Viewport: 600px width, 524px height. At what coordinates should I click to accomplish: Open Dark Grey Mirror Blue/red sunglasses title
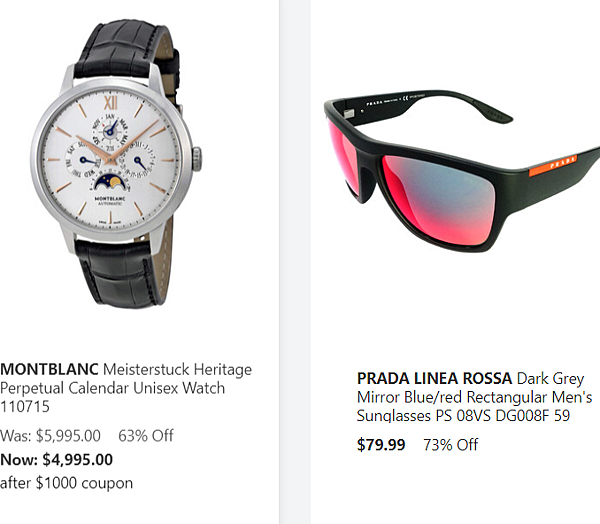tap(474, 397)
